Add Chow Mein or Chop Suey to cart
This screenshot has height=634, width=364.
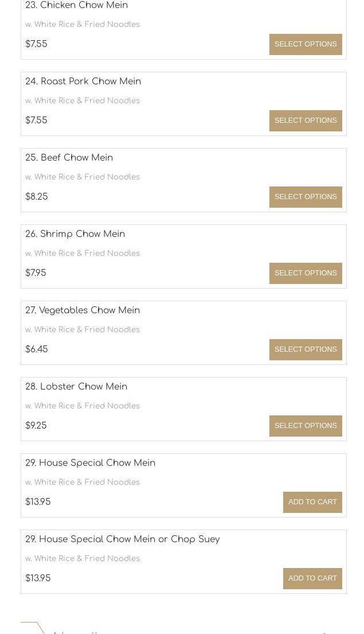(x=312, y=578)
